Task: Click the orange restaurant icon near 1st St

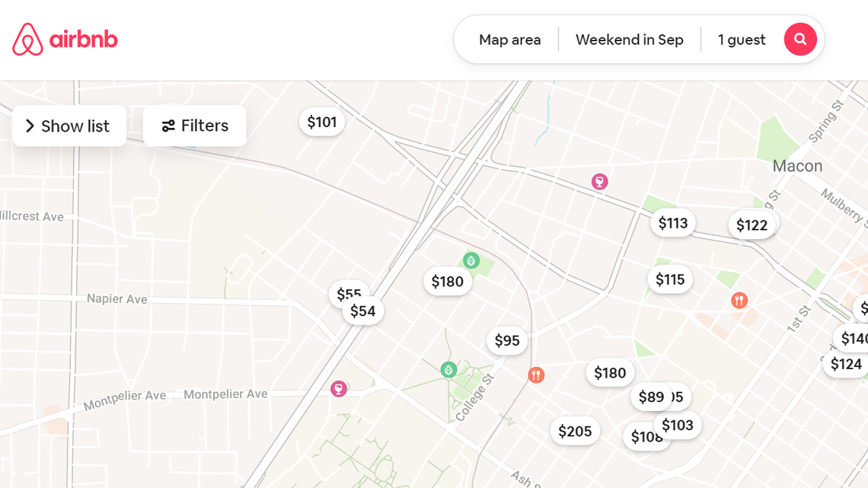Action: coord(738,300)
